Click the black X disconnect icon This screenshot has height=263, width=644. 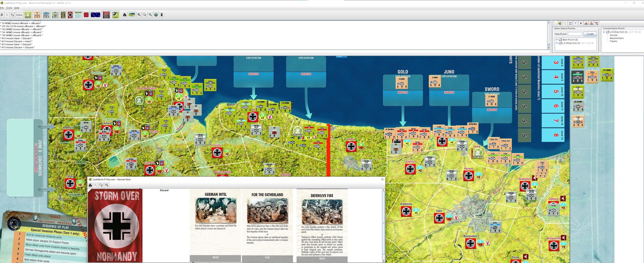point(581,23)
